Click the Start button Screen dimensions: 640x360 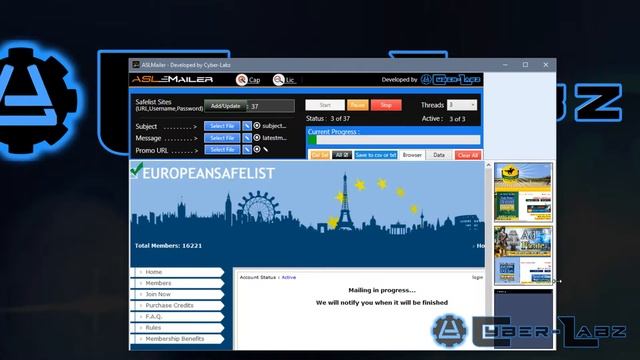click(325, 105)
